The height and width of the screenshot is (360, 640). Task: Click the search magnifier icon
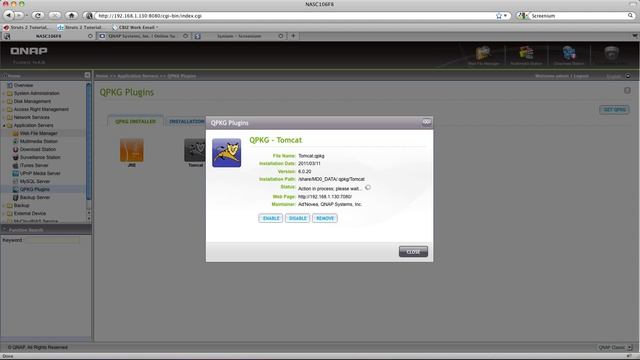click(630, 16)
